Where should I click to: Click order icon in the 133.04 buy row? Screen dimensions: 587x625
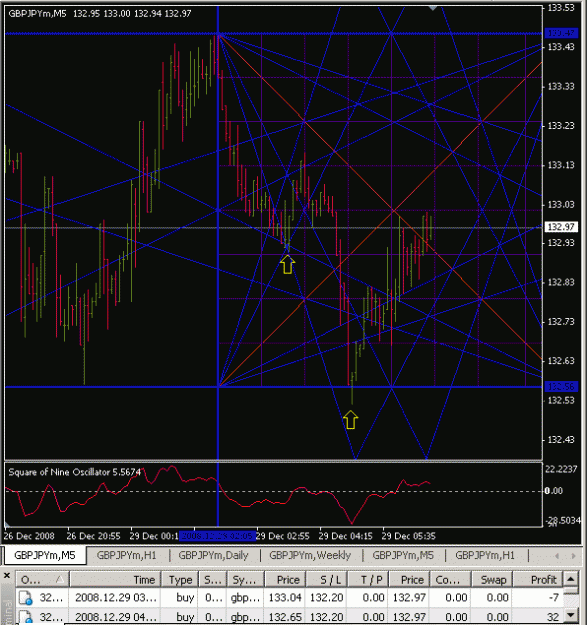[x=26, y=598]
